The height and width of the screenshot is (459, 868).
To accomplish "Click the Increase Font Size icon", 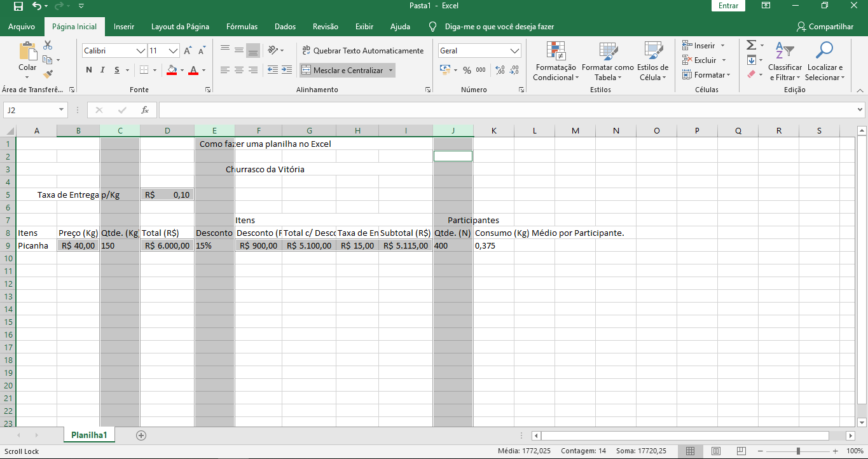I will point(188,51).
